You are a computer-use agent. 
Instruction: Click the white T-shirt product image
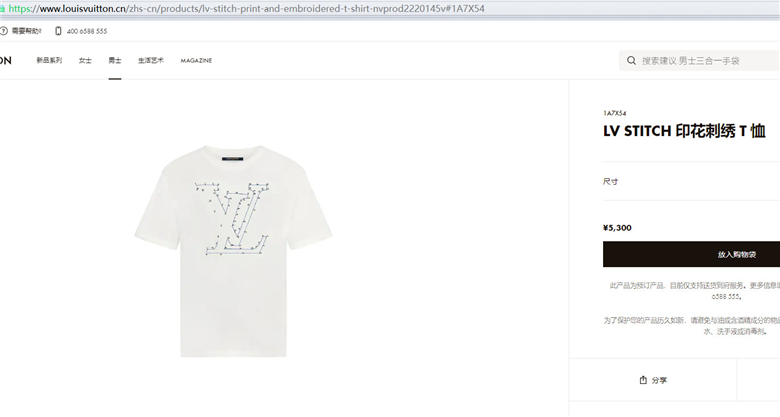coord(233,251)
